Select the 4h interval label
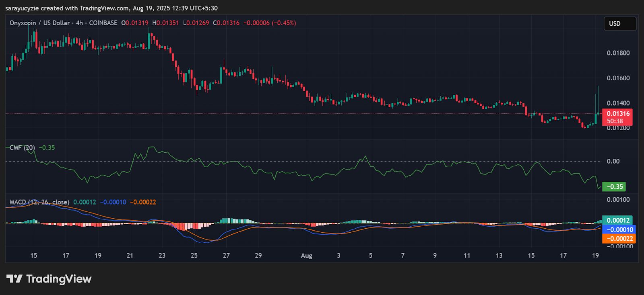 (79, 23)
